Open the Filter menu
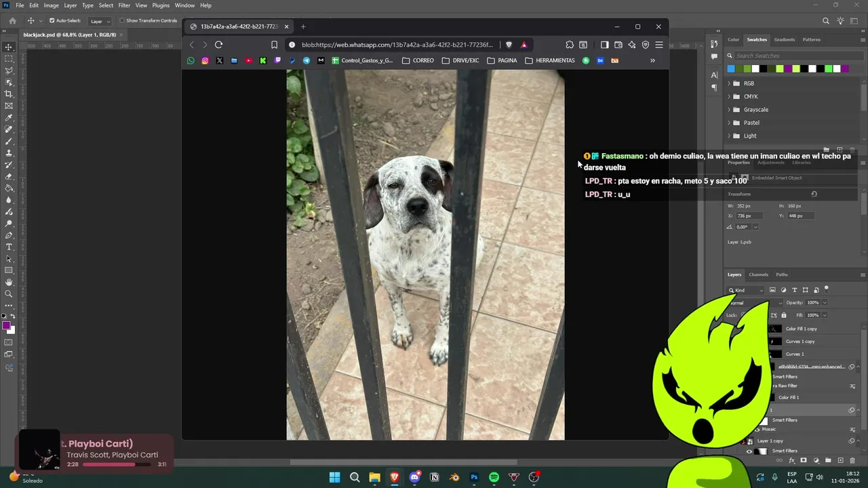This screenshot has height=488, width=868. [124, 5]
